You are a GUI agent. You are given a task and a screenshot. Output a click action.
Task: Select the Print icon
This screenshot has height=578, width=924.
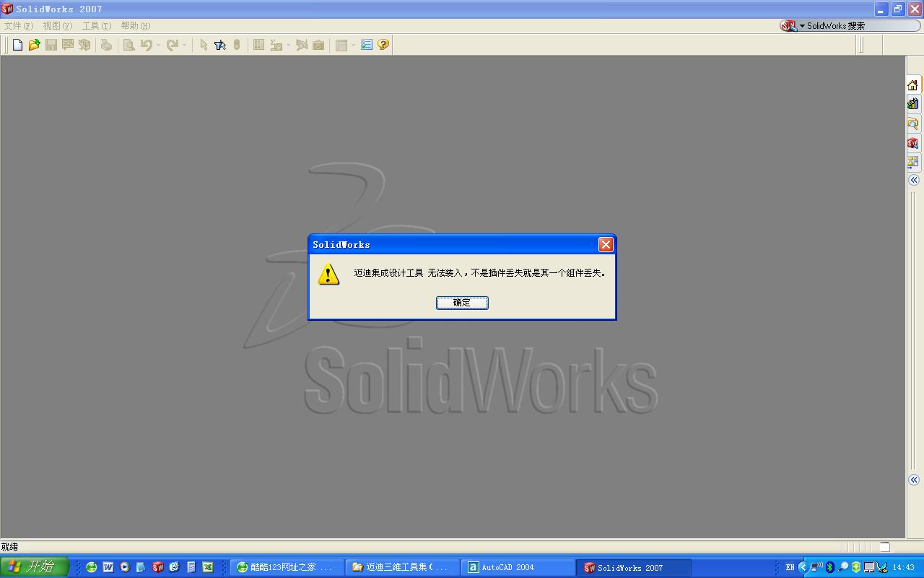[106, 44]
